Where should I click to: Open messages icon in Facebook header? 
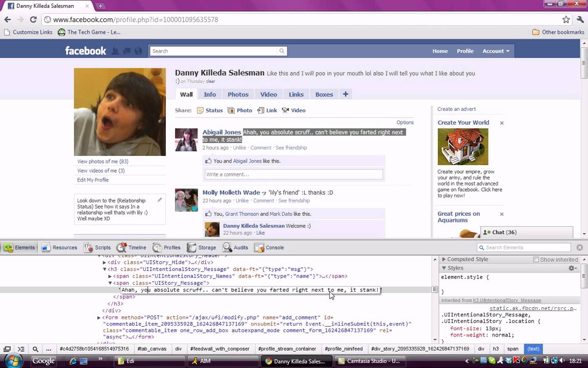(x=127, y=51)
